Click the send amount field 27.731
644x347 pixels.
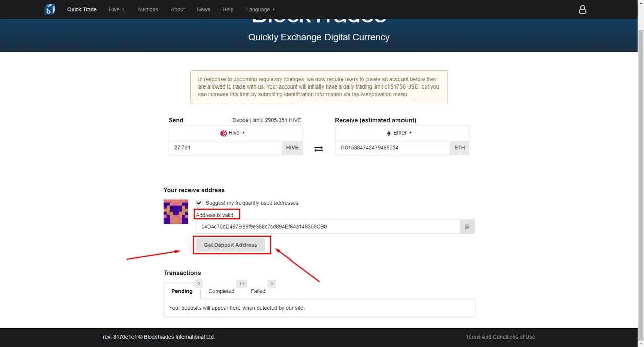point(225,148)
